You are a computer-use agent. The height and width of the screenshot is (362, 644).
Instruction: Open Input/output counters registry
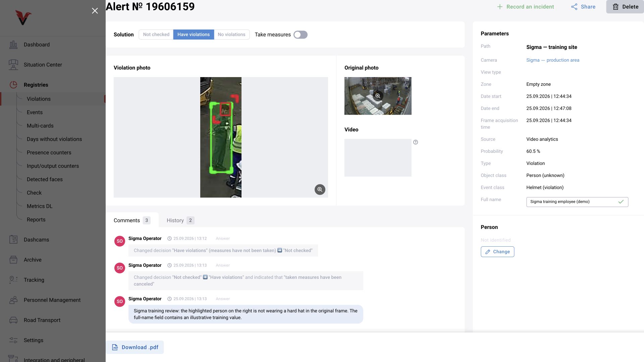click(x=53, y=166)
